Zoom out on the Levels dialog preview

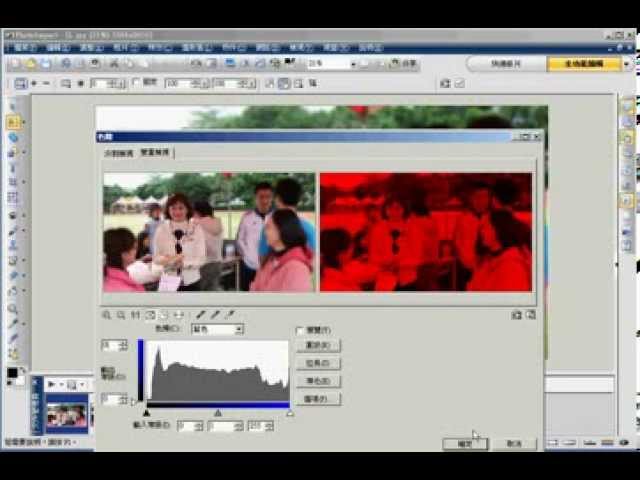[x=121, y=315]
